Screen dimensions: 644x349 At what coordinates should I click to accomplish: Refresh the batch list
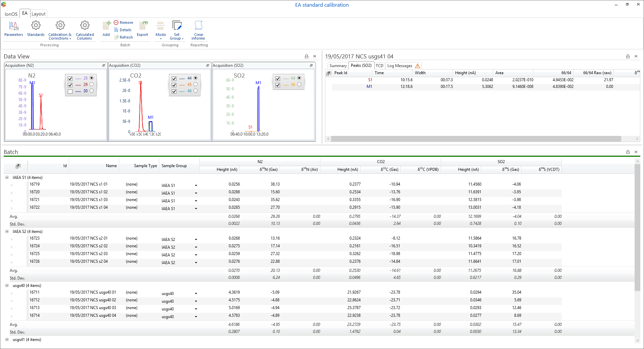[123, 37]
